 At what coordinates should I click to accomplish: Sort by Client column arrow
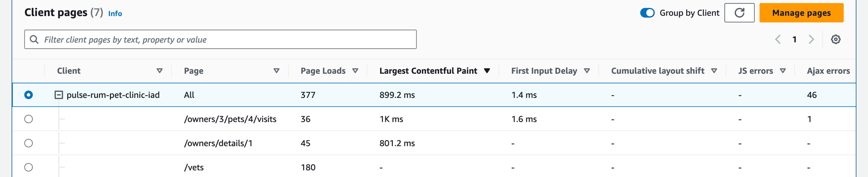[x=160, y=71]
